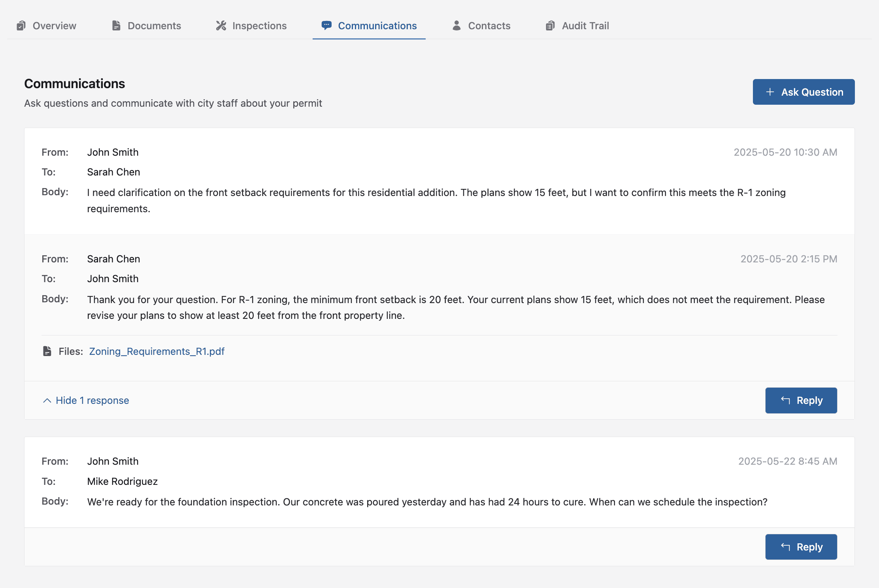Click Sarah Chen's response message body
Viewport: 879px width, 588px height.
click(x=258, y=307)
